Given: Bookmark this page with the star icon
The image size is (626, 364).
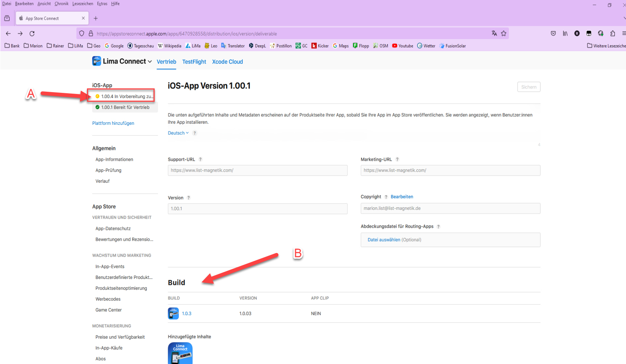Looking at the screenshot, I should coord(504,33).
